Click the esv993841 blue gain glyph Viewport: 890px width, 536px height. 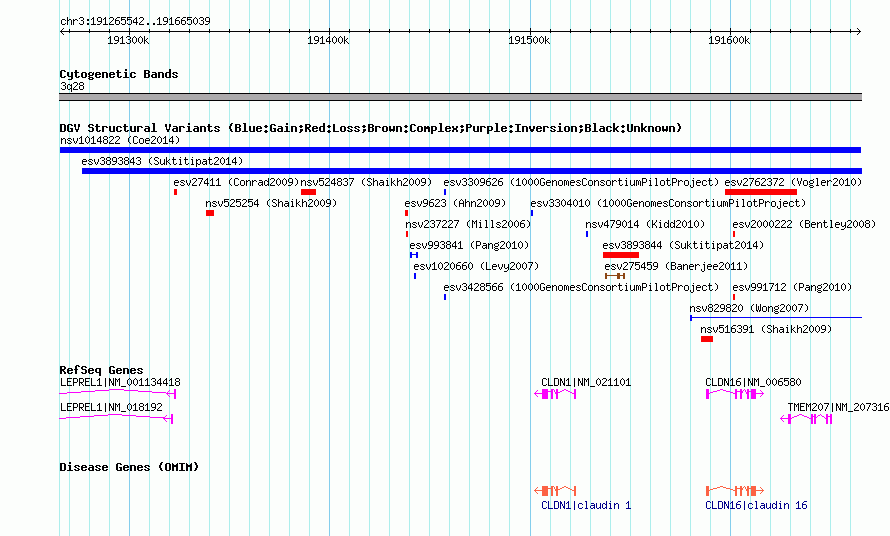(414, 255)
